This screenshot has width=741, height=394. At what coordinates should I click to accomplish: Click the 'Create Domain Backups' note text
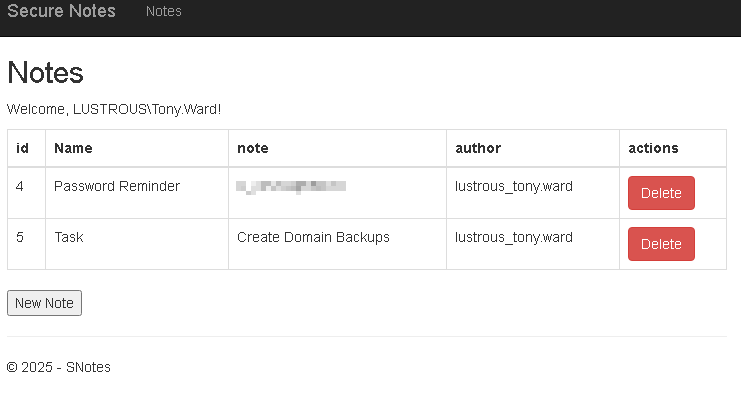[x=313, y=237]
